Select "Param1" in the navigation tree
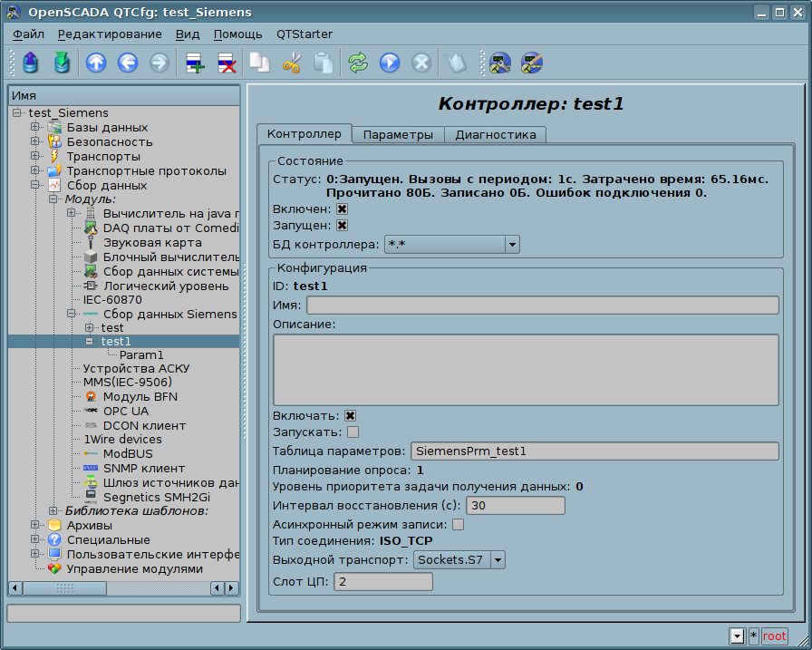812x650 pixels. coord(141,355)
